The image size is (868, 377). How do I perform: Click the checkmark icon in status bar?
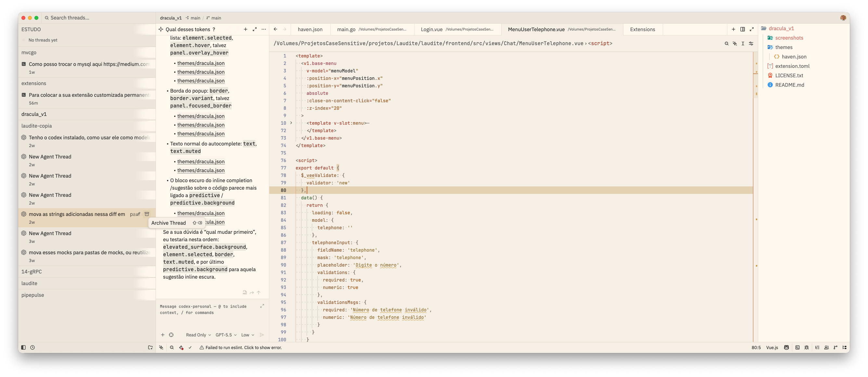click(190, 347)
